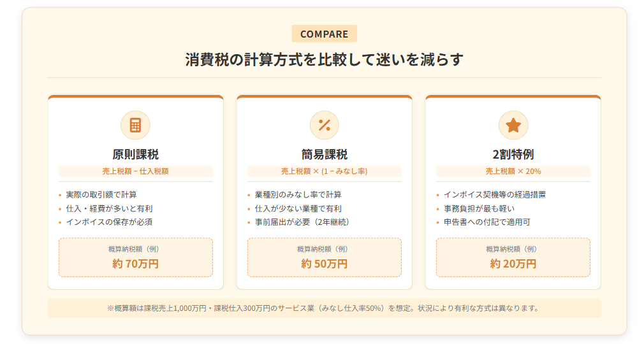The height and width of the screenshot is (344, 644).
Task: Click the footnote about 概算額 assumptions
Action: pos(324,308)
